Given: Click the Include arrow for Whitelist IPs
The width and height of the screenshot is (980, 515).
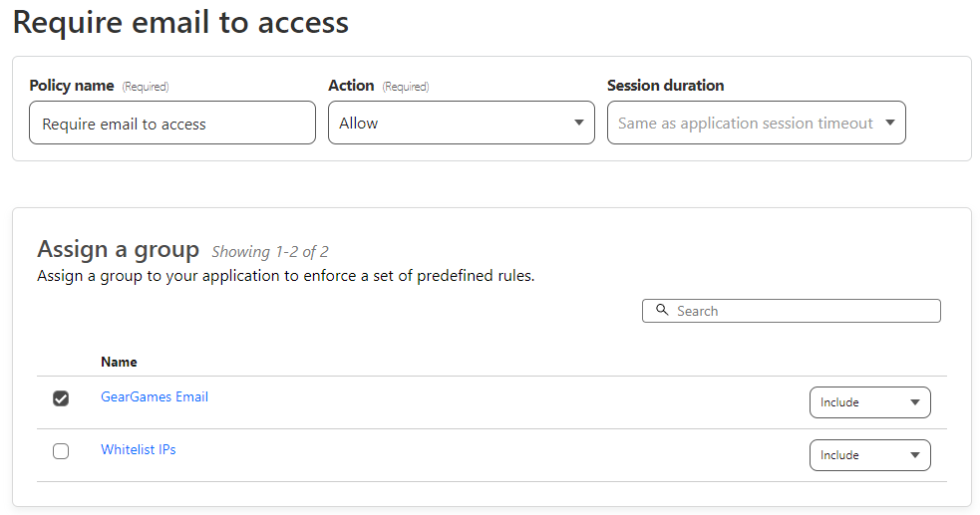Looking at the screenshot, I should [915, 455].
